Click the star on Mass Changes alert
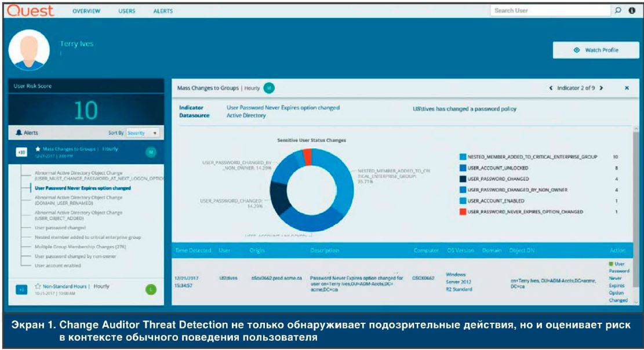This screenshot has height=350, width=644. (38, 149)
